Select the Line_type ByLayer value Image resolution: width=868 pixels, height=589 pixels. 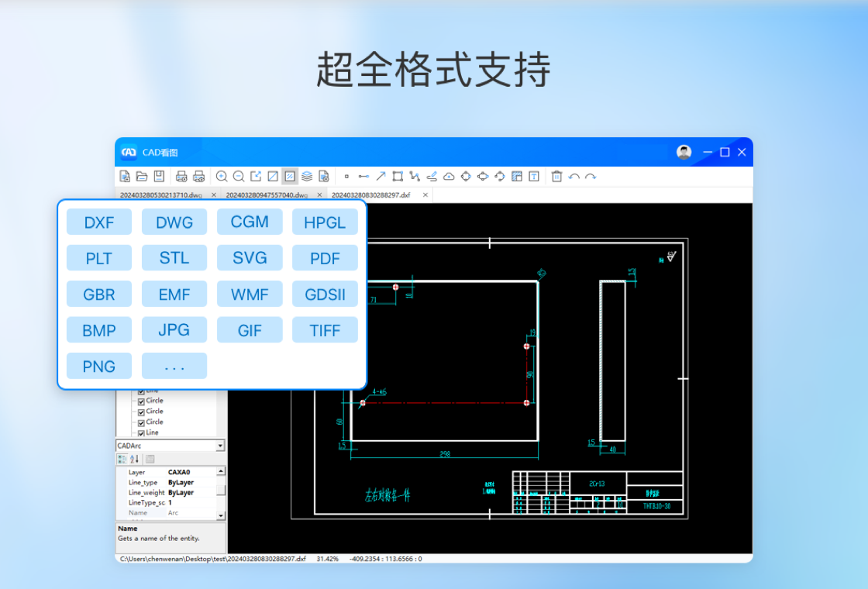181,482
